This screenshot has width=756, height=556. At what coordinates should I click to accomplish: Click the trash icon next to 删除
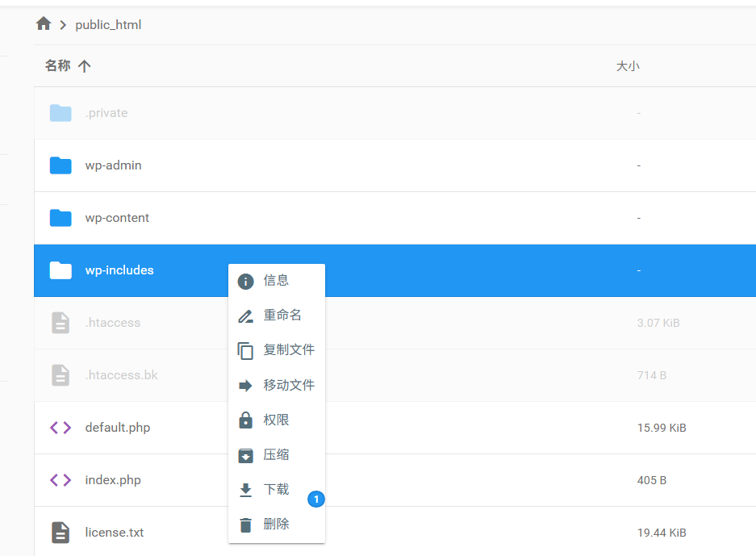click(x=245, y=524)
